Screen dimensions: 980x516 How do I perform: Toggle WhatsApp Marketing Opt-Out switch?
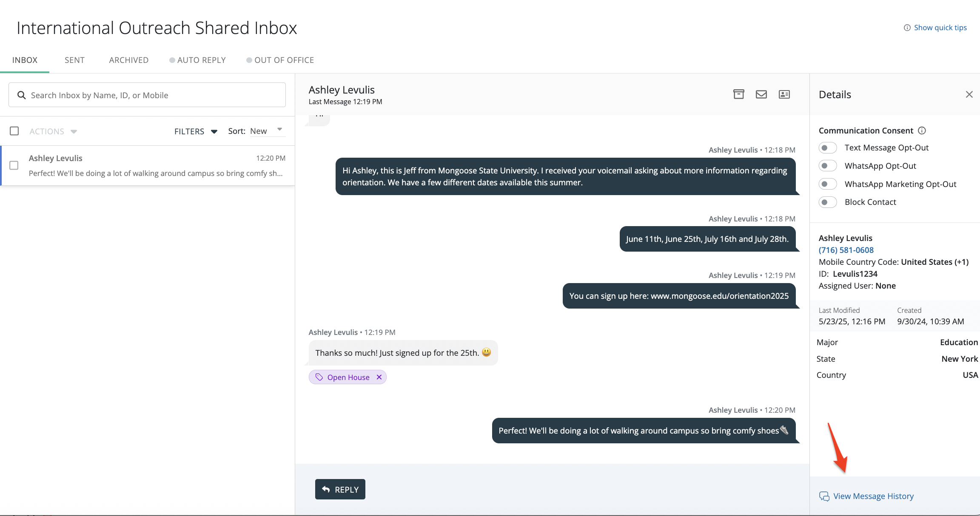(827, 184)
